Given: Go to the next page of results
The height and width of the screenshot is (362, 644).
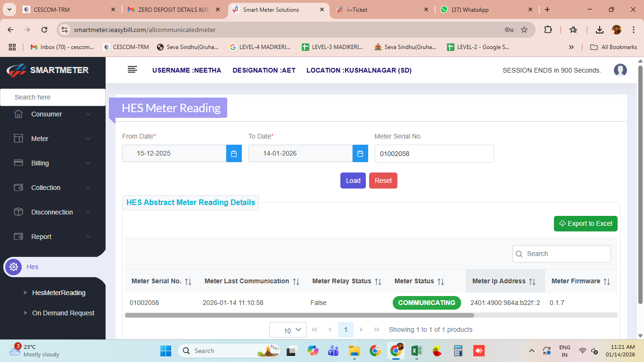Looking at the screenshot, I should coord(361,329).
